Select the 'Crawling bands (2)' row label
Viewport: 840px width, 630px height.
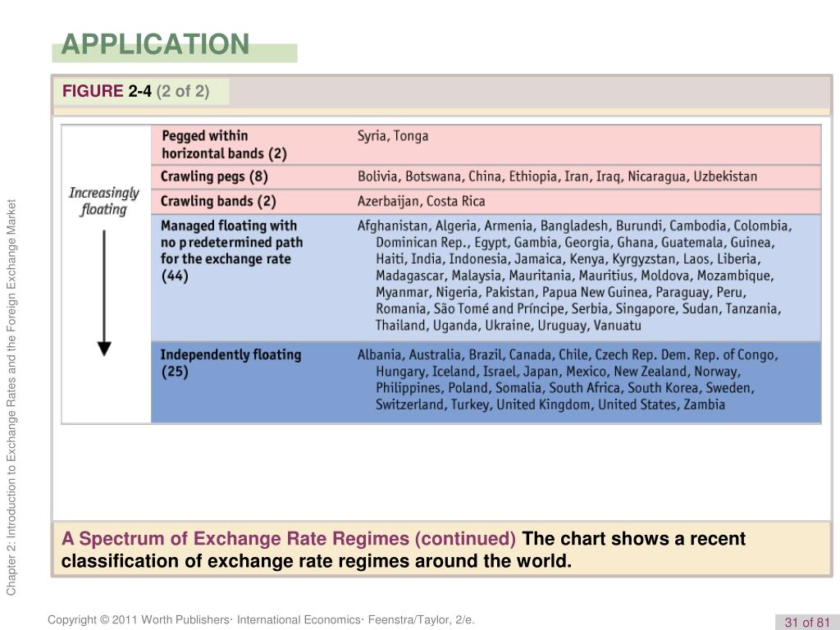tap(218, 202)
